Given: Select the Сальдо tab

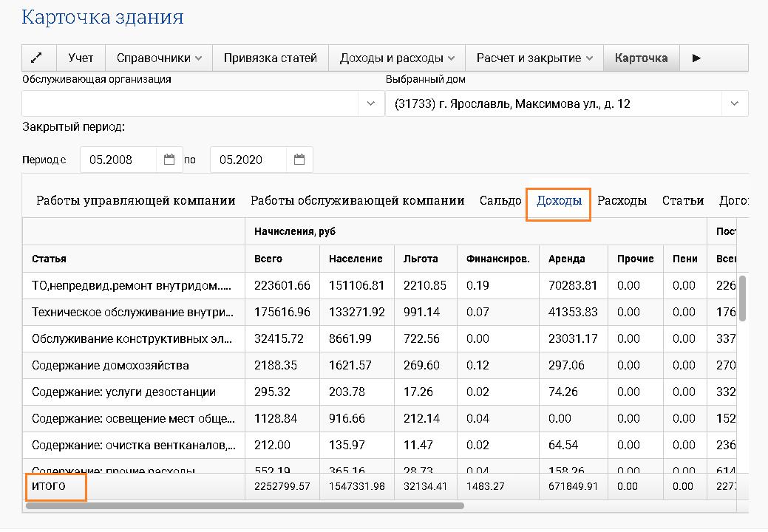Looking at the screenshot, I should 500,199.
